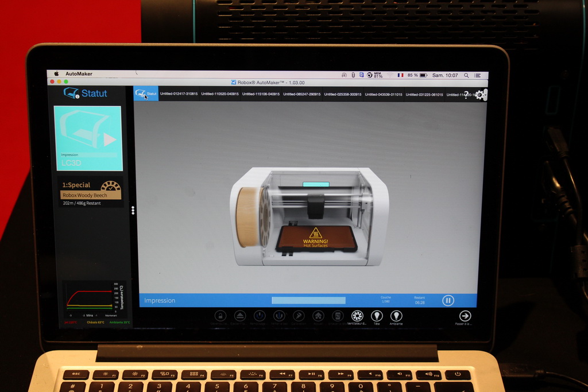Click the French flag input source
588x392 pixels.
click(x=400, y=75)
